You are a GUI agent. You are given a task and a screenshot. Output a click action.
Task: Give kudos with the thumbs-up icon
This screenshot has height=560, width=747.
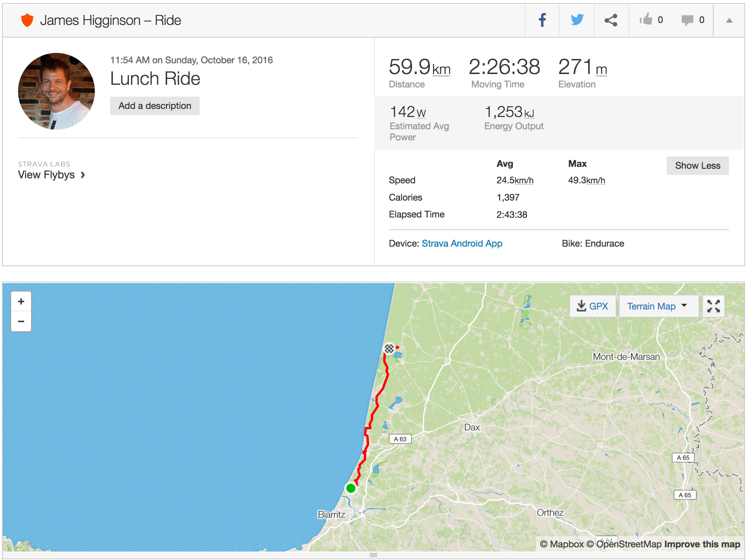click(x=646, y=20)
